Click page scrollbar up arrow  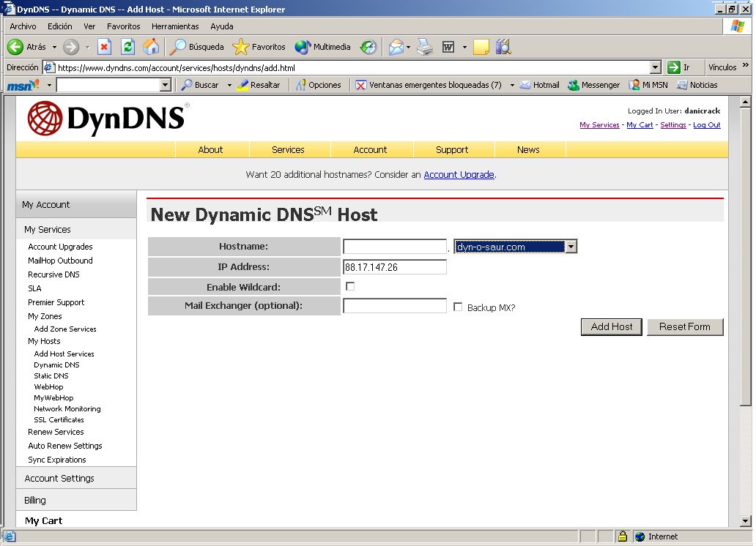[x=746, y=102]
